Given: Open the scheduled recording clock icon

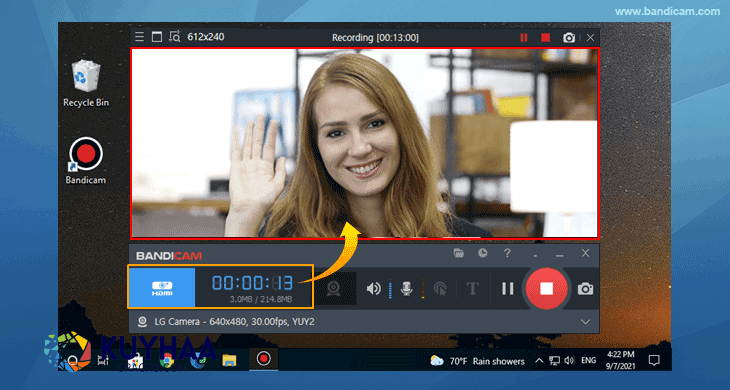Looking at the screenshot, I should [483, 253].
